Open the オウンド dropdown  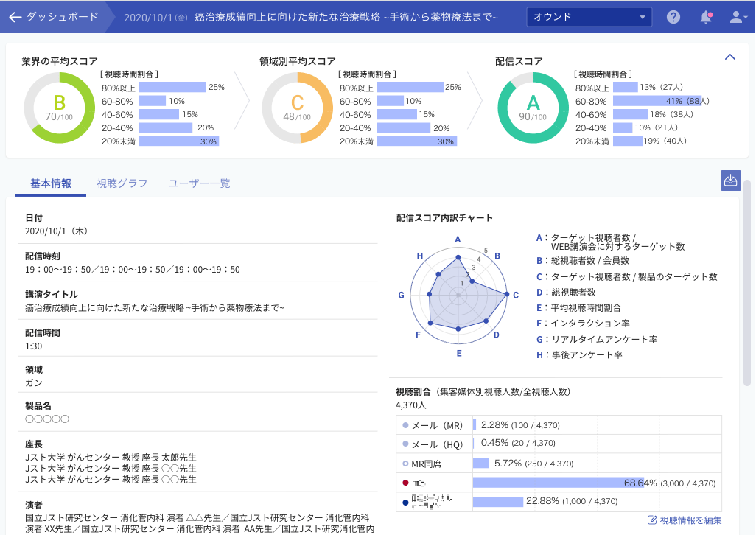[589, 17]
